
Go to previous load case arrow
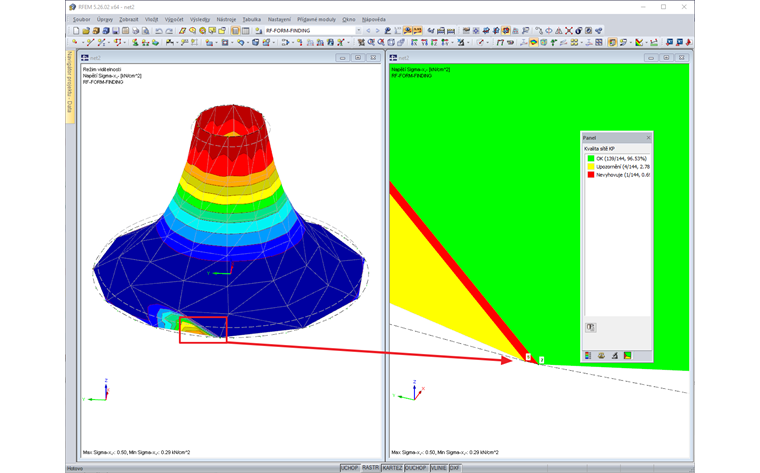point(368,31)
